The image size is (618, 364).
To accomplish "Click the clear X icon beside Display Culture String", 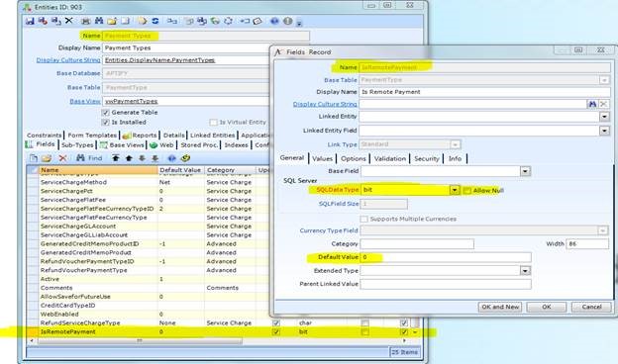I will pos(603,104).
